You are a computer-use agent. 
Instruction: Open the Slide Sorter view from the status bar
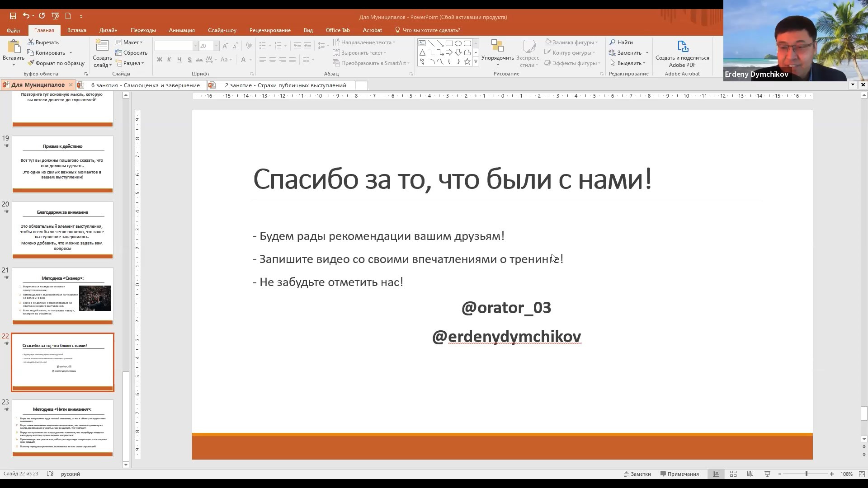[x=733, y=474]
